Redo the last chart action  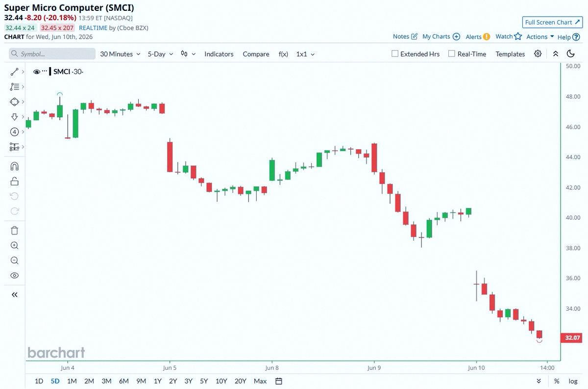(x=14, y=211)
